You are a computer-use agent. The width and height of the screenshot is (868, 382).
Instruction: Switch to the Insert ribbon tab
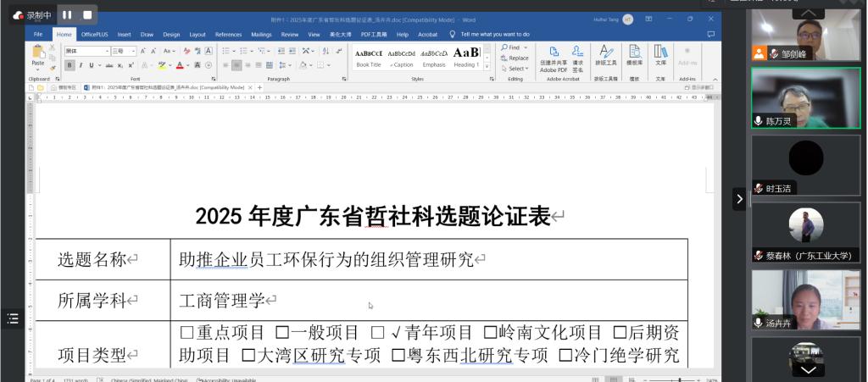tap(124, 35)
